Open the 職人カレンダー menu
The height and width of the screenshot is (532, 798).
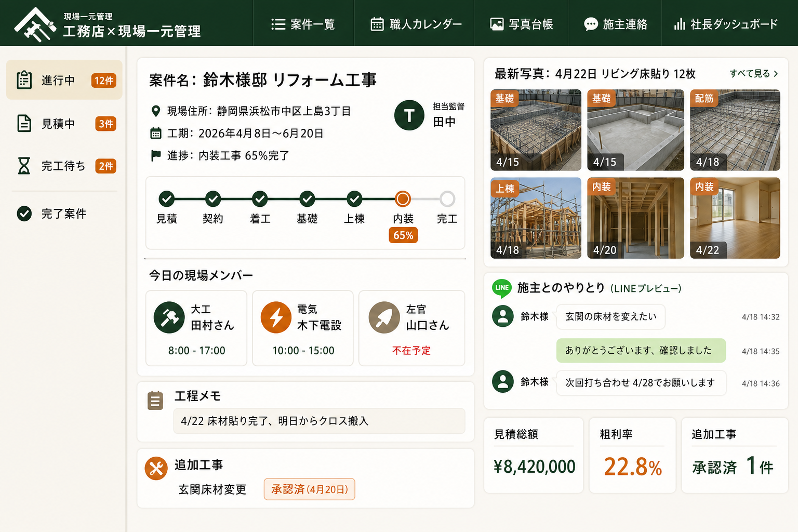coord(416,24)
